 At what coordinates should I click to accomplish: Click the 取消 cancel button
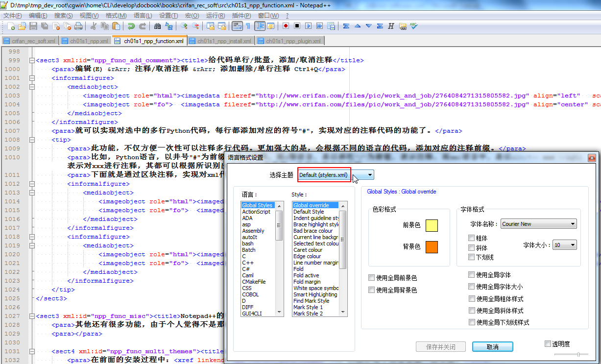pos(492,347)
